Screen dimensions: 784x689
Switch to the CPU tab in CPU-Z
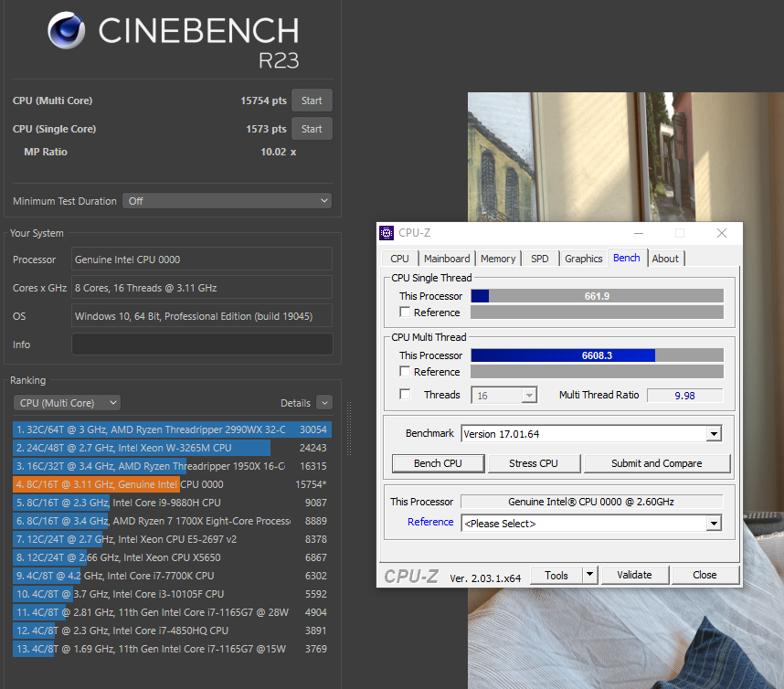click(399, 259)
